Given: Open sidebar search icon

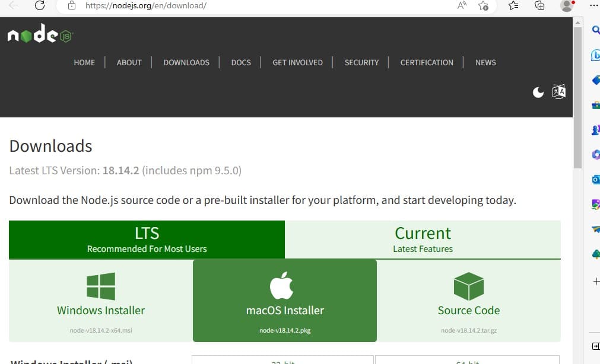Looking at the screenshot, I should (596, 30).
